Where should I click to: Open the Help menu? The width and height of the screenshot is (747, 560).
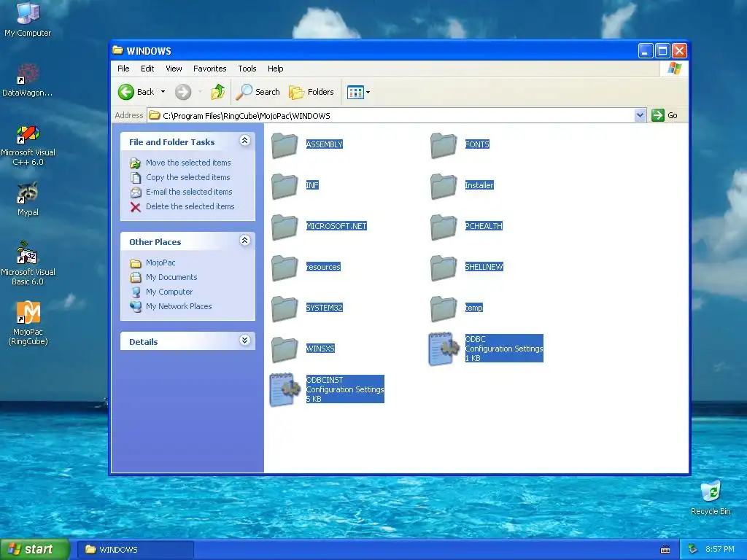pyautogui.click(x=275, y=69)
